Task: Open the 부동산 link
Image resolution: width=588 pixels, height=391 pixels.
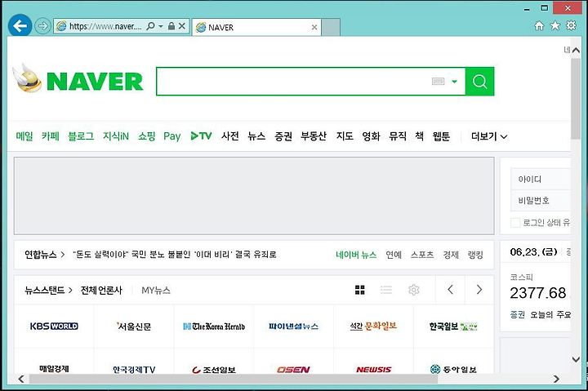Action: (314, 136)
